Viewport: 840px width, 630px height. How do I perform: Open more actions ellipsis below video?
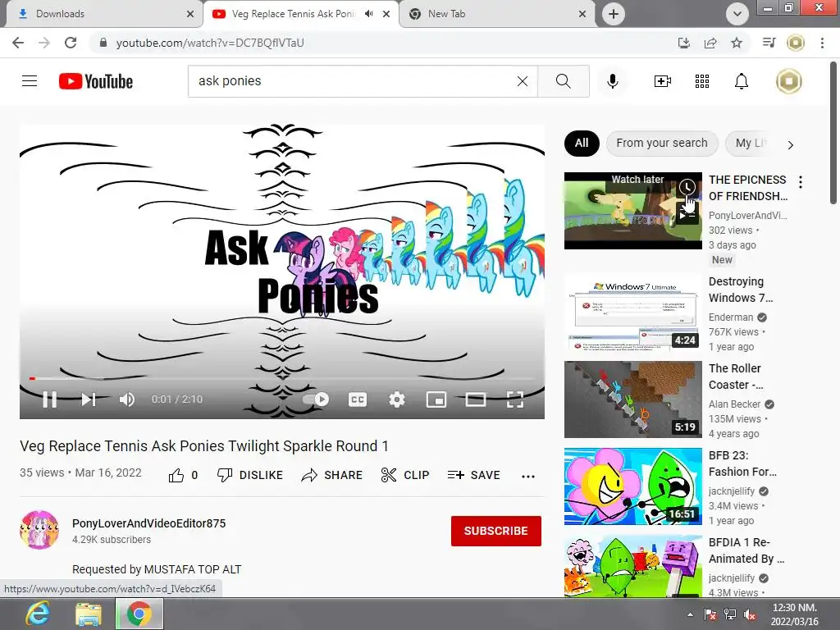pos(528,477)
